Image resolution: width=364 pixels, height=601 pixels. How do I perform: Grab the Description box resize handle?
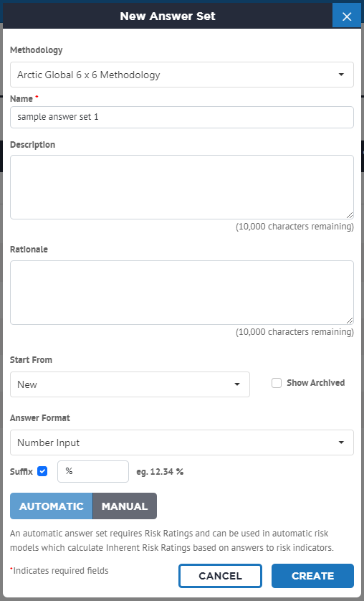[350, 215]
